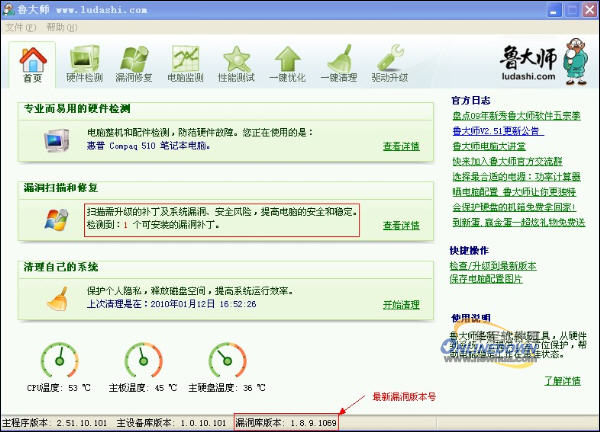The width and height of the screenshot is (600, 432).
Task: Click the 一键清理 broom icon
Action: (339, 64)
